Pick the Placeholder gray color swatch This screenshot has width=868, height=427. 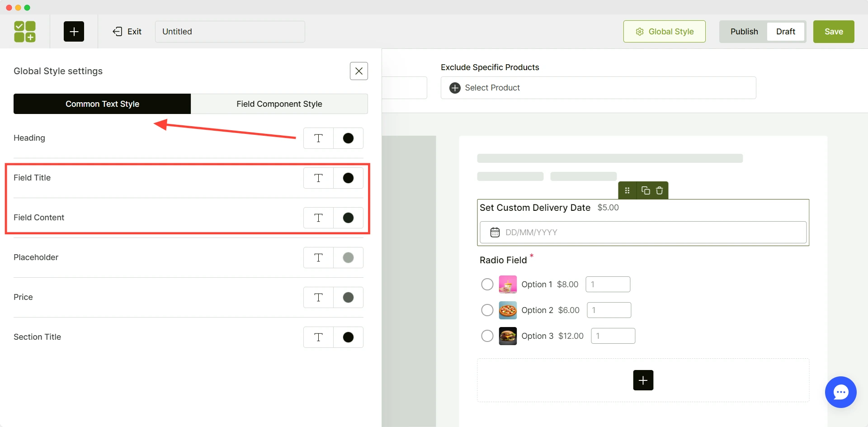348,258
